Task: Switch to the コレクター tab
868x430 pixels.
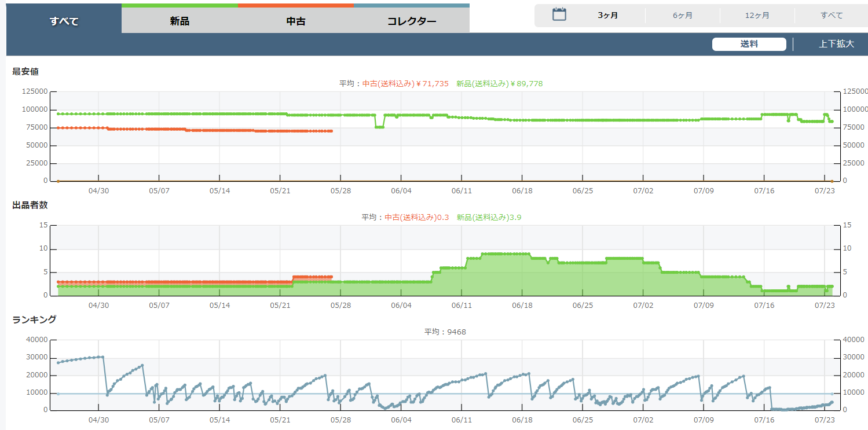Action: tap(412, 21)
